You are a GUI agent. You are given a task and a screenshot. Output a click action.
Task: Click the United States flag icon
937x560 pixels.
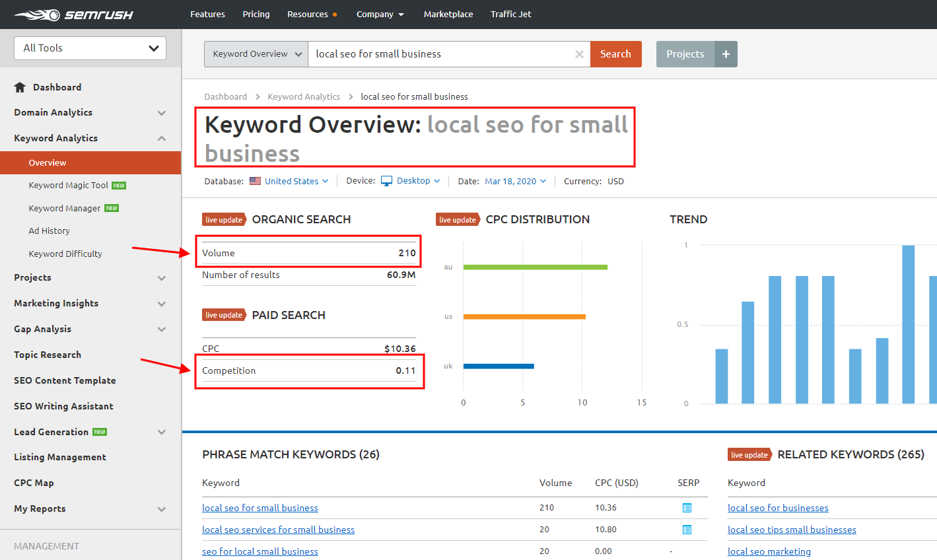[255, 181]
